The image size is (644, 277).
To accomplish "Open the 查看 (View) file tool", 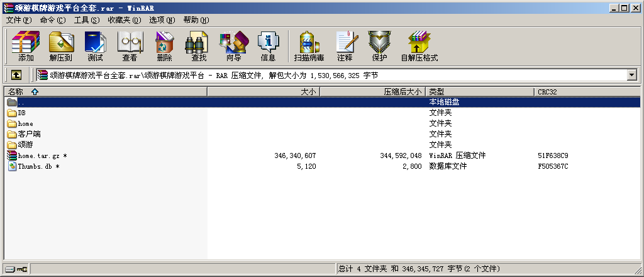I will [x=130, y=47].
